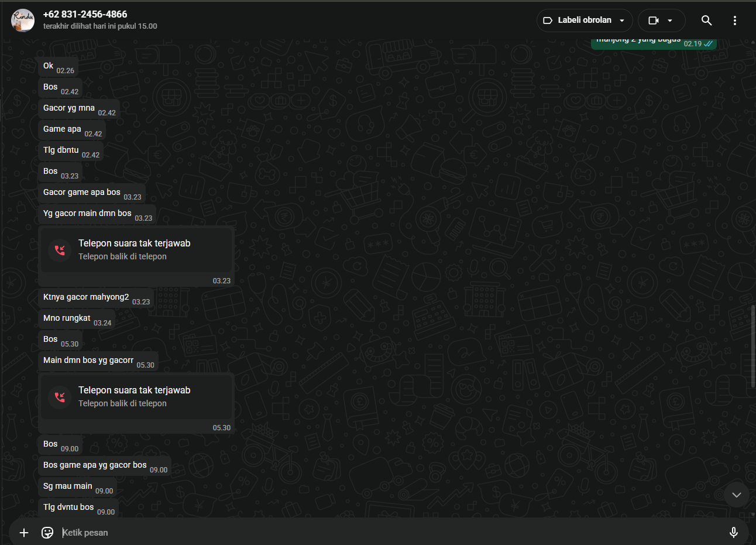Select the "Tlg dvntu bos" message
The width and height of the screenshot is (756, 545).
click(78, 508)
